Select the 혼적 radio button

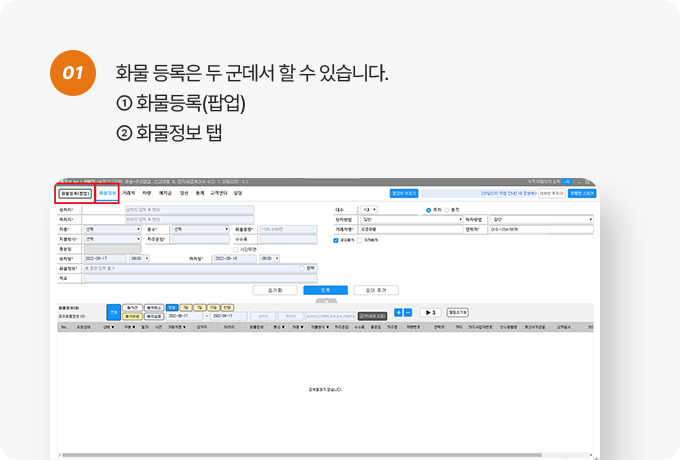446,210
